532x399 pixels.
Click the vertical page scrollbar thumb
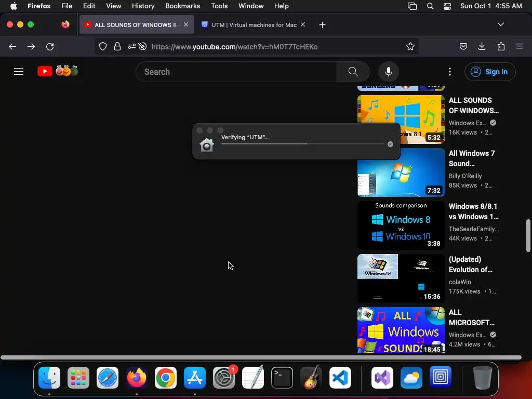528,236
